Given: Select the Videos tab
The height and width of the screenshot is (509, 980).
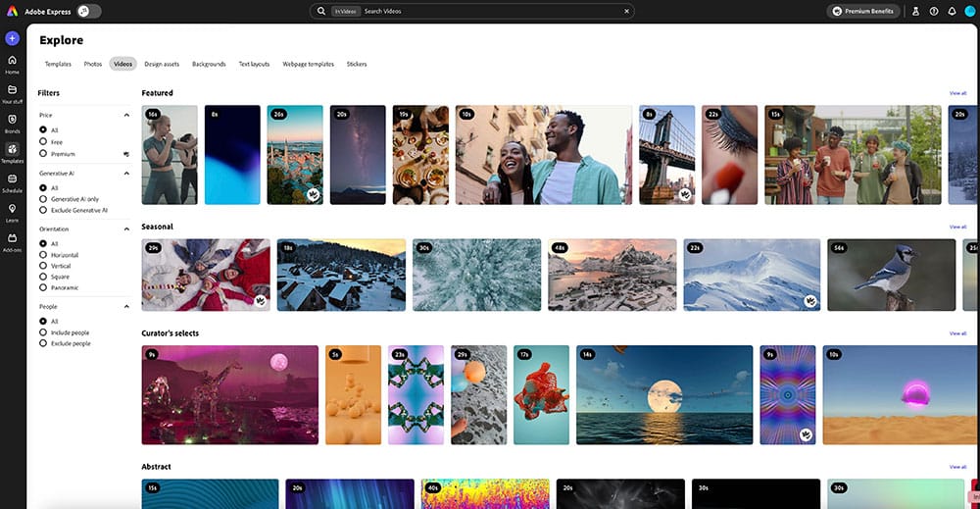Looking at the screenshot, I should 122,64.
